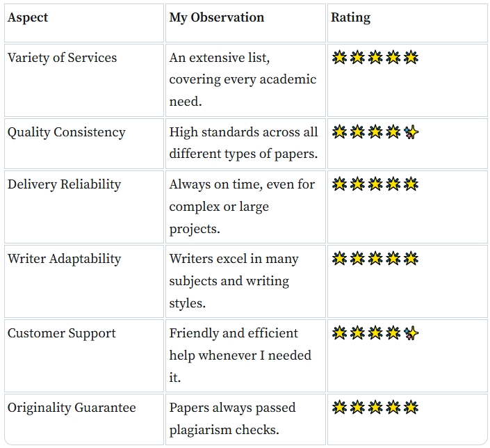Select the Writer Adaptability cell
This screenshot has width=490, height=448.
tap(64, 259)
